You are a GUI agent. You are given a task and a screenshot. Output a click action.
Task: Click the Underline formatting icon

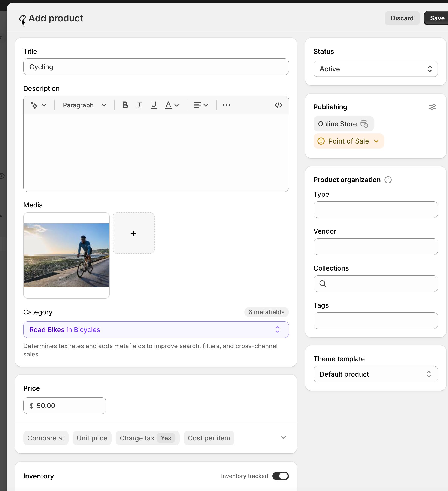[x=154, y=105]
